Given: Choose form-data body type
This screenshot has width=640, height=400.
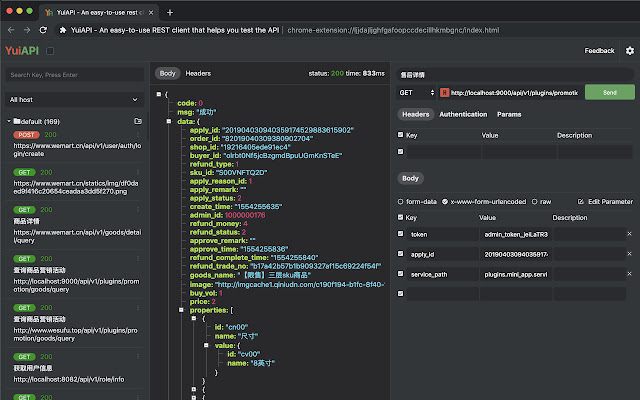Looking at the screenshot, I should point(402,201).
